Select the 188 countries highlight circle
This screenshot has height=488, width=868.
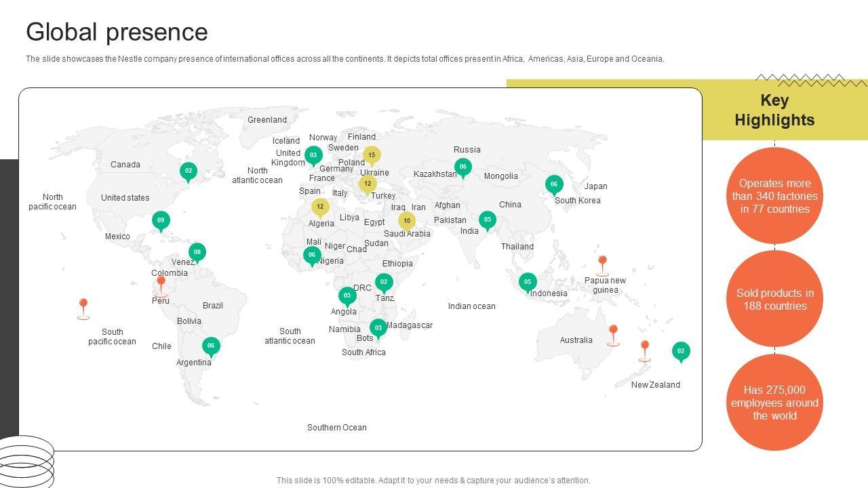pyautogui.click(x=774, y=300)
